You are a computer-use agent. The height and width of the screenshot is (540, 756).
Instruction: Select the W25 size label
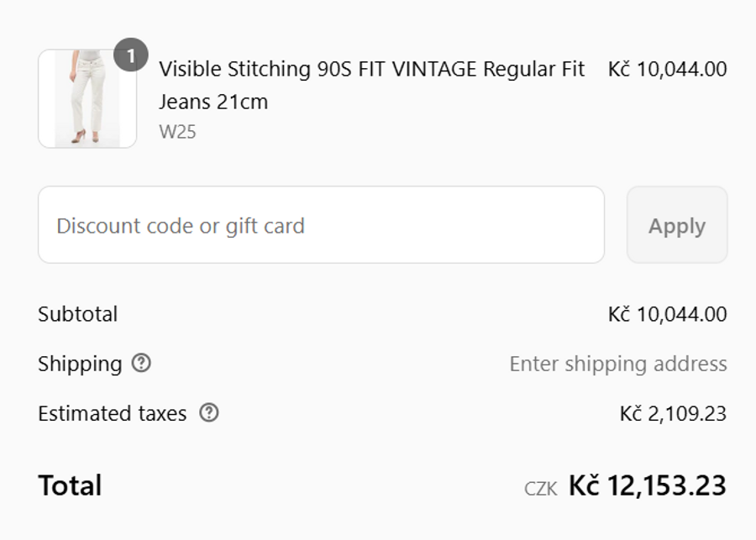click(x=177, y=132)
